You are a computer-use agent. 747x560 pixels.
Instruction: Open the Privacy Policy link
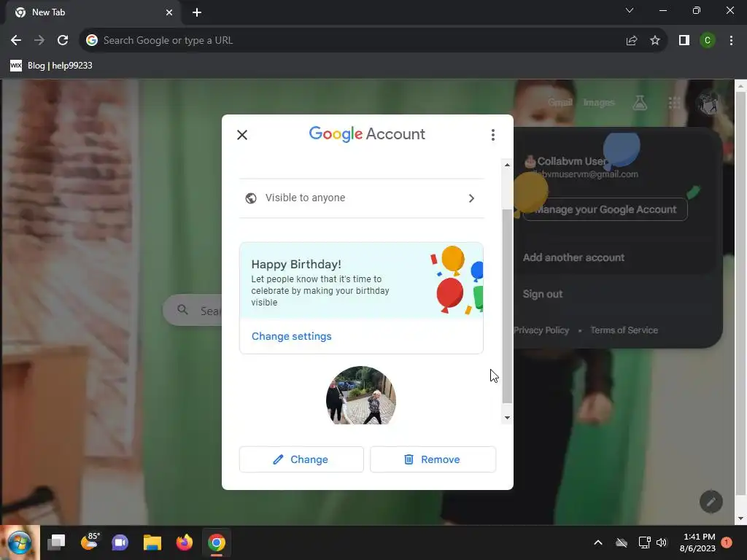[541, 330]
